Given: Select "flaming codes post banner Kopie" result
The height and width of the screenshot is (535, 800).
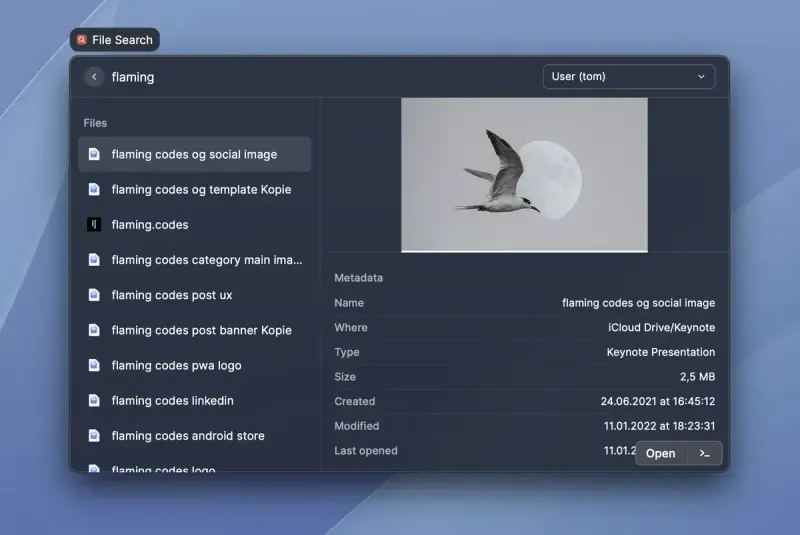Looking at the screenshot, I should tap(194, 330).
